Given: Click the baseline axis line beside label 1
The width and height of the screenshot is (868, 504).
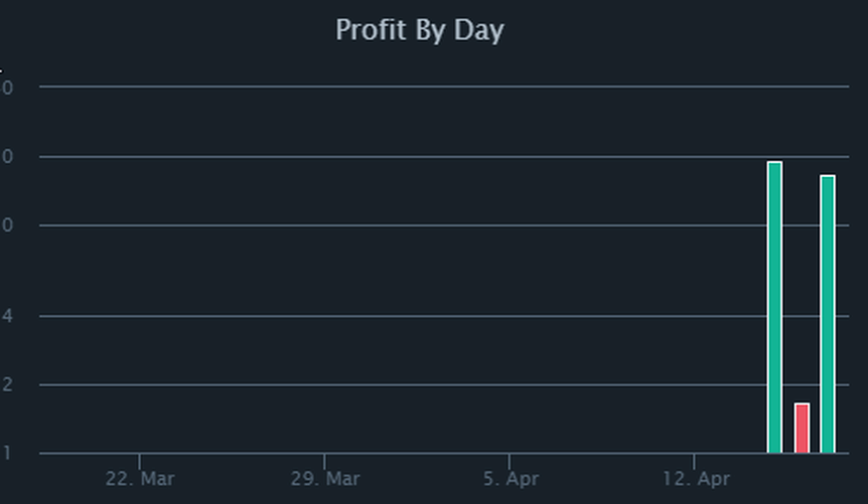Looking at the screenshot, I should [x=444, y=453].
